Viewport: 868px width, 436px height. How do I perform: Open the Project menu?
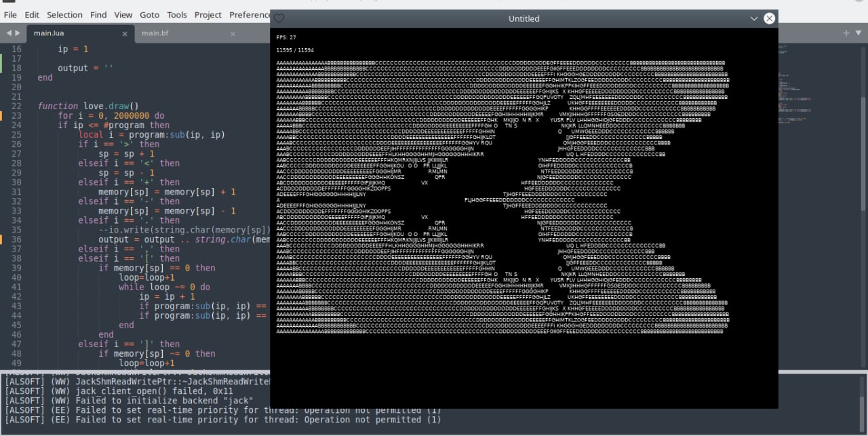pyautogui.click(x=208, y=14)
